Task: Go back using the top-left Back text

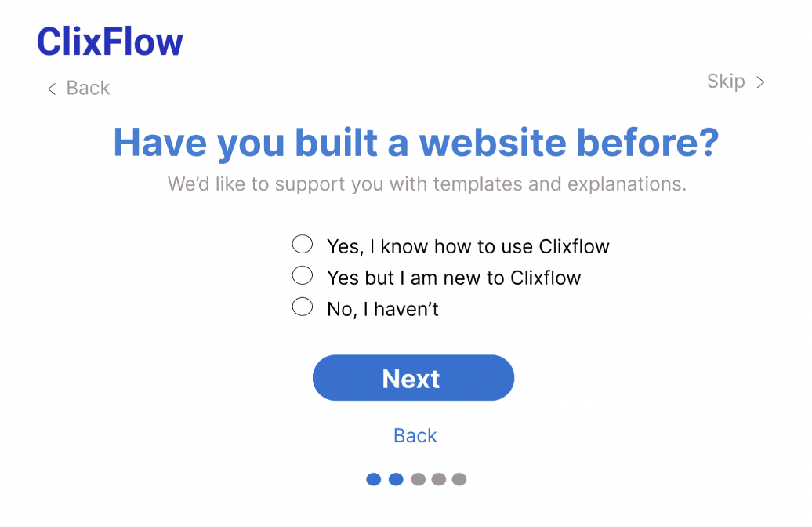Action: coord(88,88)
